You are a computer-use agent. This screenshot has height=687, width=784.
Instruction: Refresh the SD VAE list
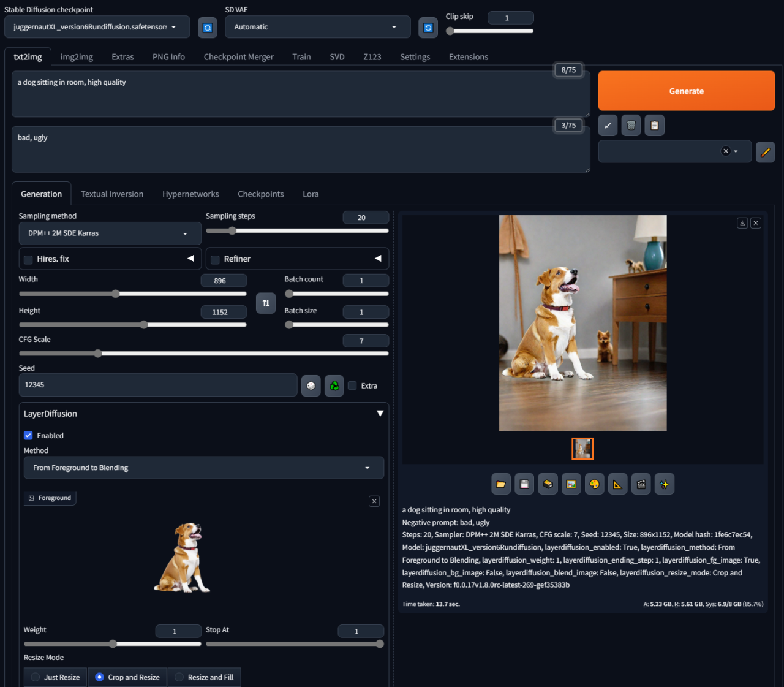428,28
